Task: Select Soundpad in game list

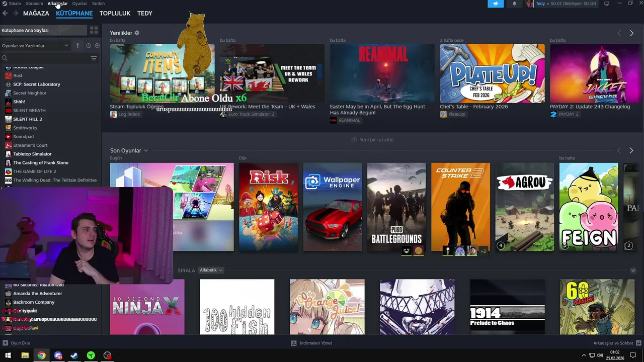Action: [x=23, y=137]
